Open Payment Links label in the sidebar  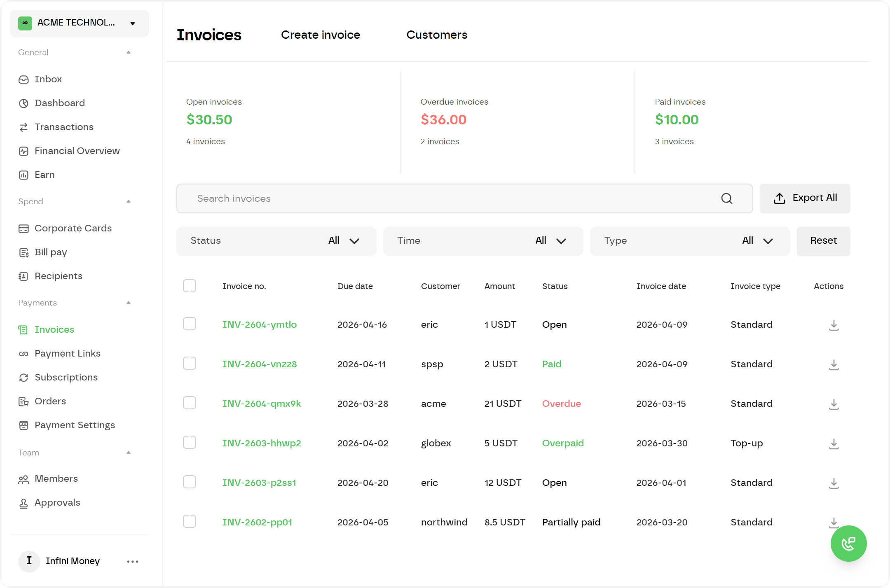tap(68, 354)
